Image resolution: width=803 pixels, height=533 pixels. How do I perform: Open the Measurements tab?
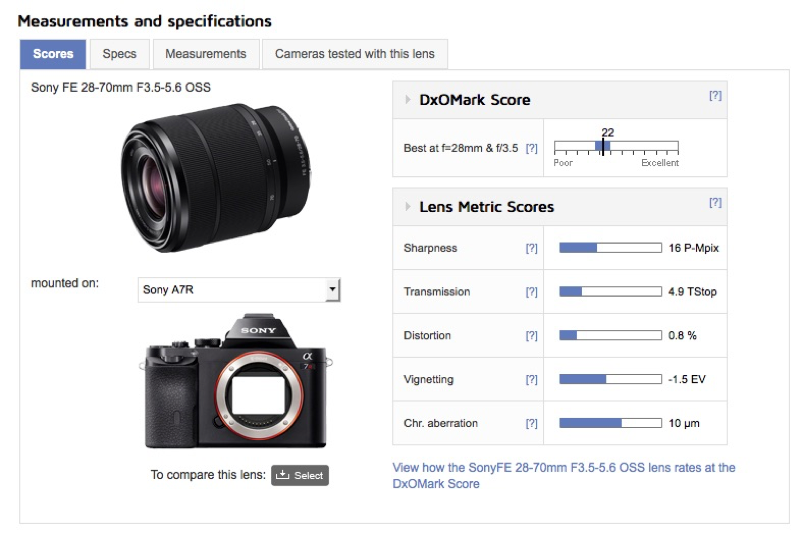[205, 54]
